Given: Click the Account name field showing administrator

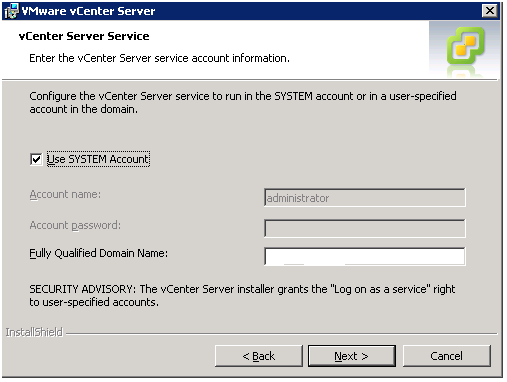Looking at the screenshot, I should coord(365,198).
